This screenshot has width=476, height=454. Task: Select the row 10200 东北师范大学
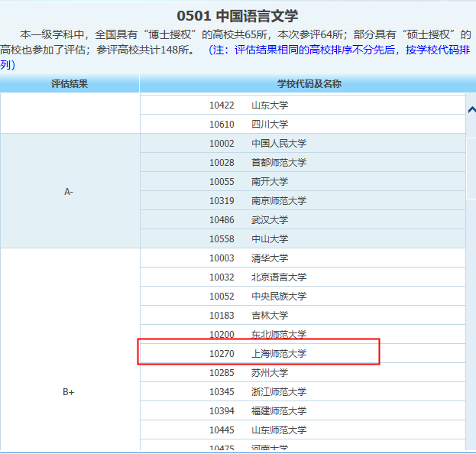pyautogui.click(x=303, y=335)
